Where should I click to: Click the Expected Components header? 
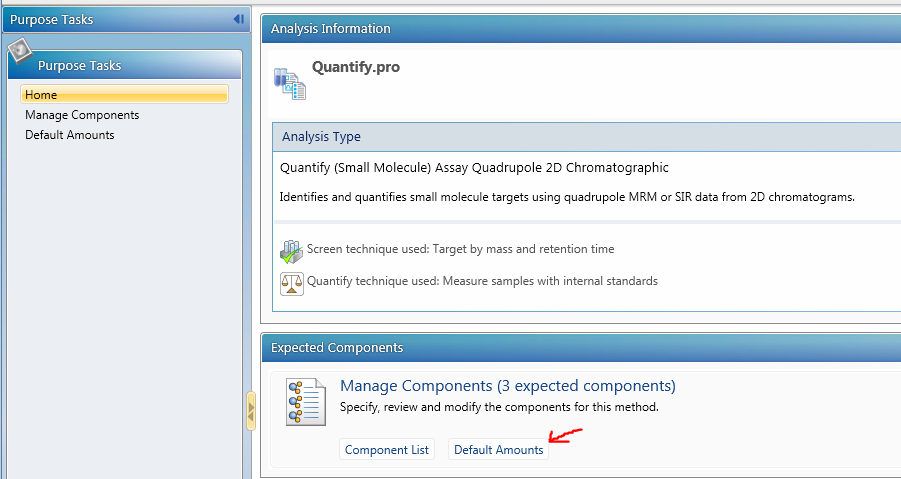pos(582,347)
